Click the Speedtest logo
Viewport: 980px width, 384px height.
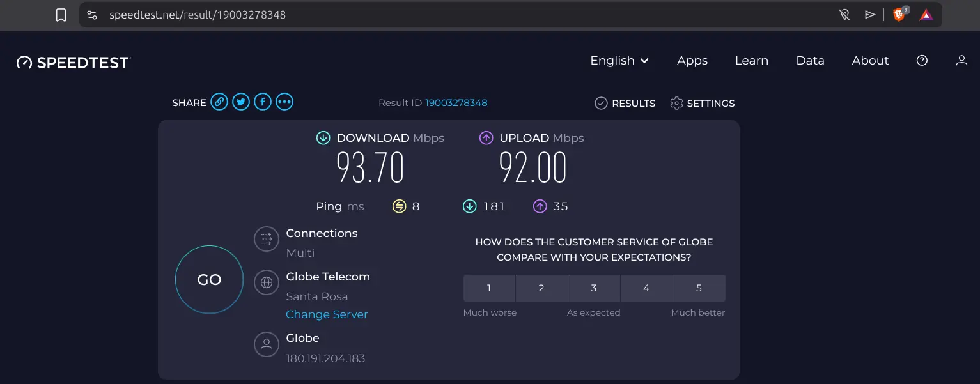pos(74,62)
